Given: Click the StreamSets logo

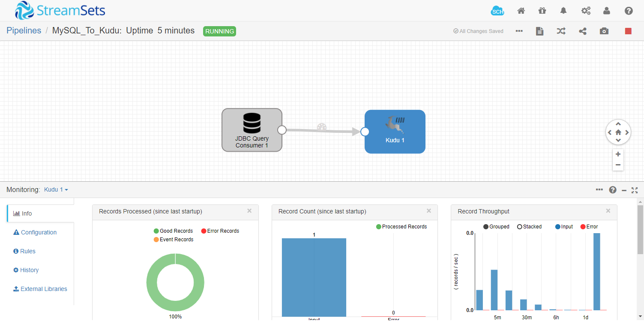Looking at the screenshot, I should pyautogui.click(x=60, y=11).
